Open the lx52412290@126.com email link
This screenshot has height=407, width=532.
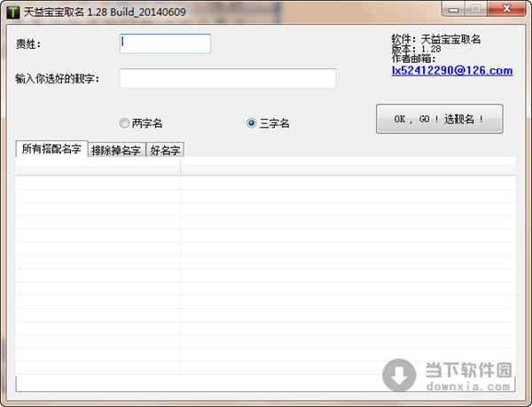coord(452,71)
